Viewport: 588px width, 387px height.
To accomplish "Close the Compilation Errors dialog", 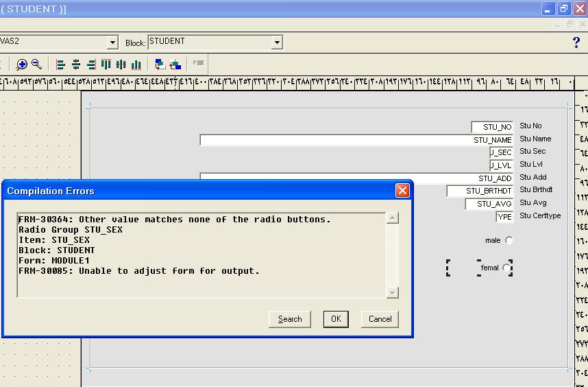I will click(x=402, y=191).
